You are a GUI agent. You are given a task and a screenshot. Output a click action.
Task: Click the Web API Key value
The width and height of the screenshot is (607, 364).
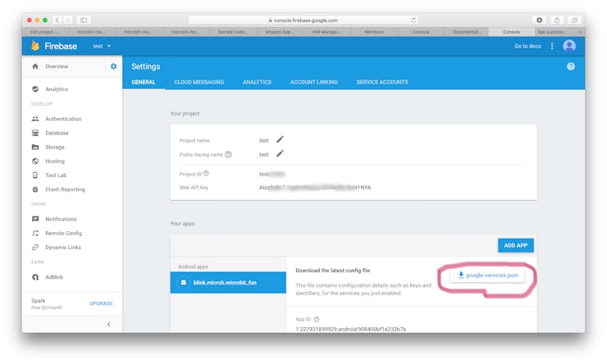coord(315,188)
